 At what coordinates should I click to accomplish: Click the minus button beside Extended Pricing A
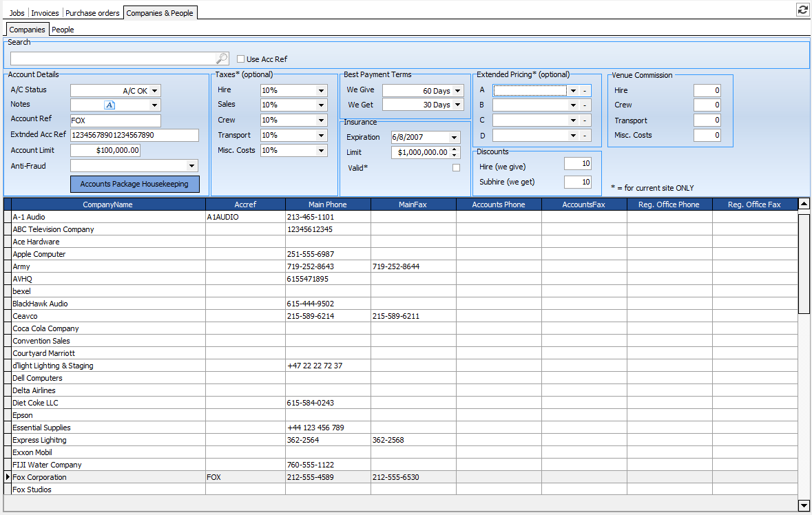coord(585,90)
